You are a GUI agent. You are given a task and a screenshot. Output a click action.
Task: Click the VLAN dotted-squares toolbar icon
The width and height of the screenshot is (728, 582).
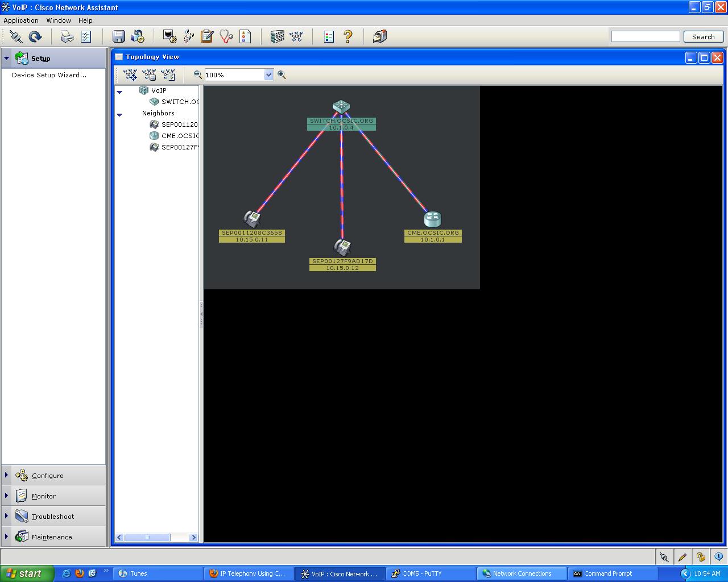coord(188,37)
